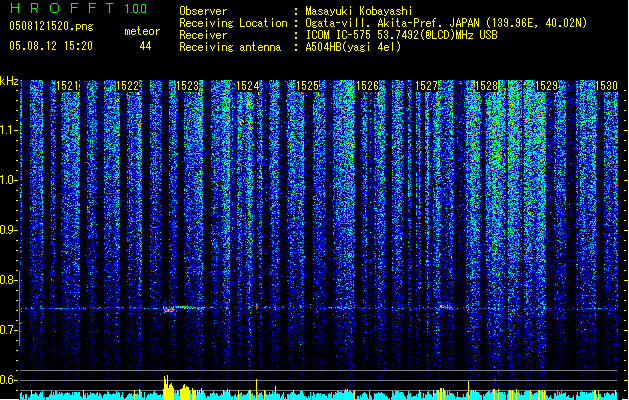Screen dimensions: 629x400
Task: Click the 1528 time marker
Action: (x=487, y=86)
